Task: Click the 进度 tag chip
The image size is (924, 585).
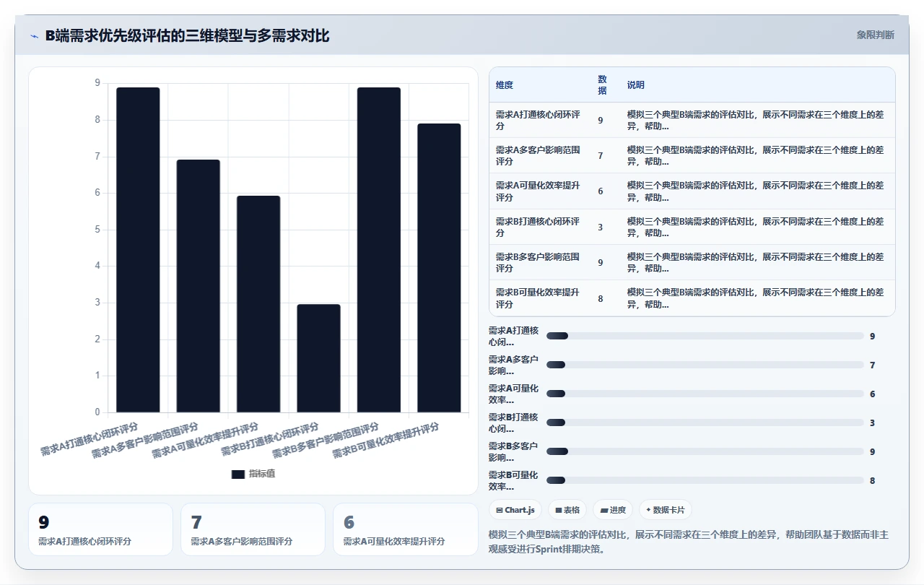Action: pos(613,510)
